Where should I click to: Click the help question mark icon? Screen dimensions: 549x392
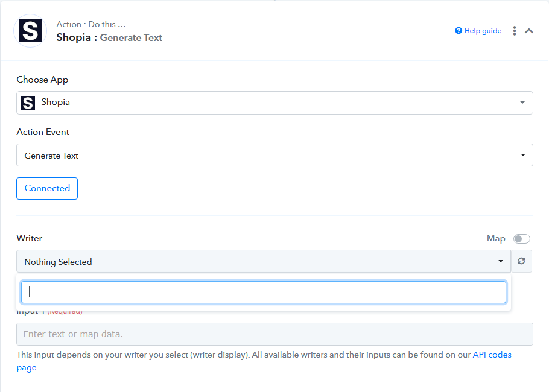459,31
